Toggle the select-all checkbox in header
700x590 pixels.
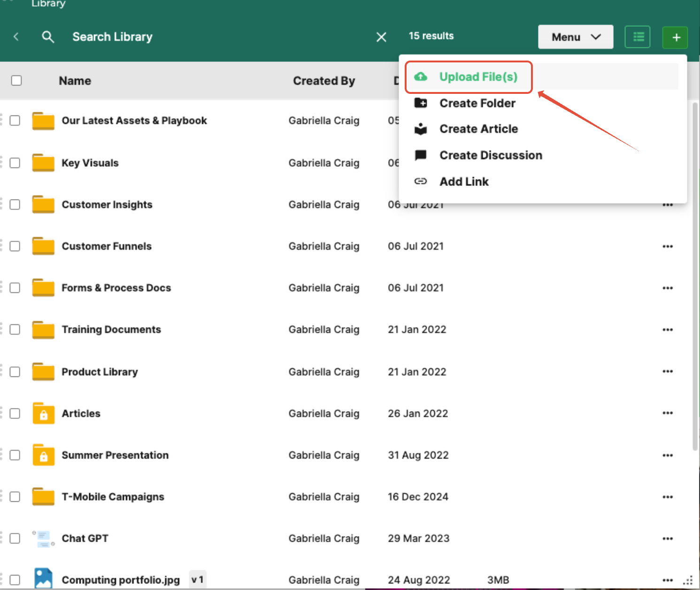tap(16, 80)
